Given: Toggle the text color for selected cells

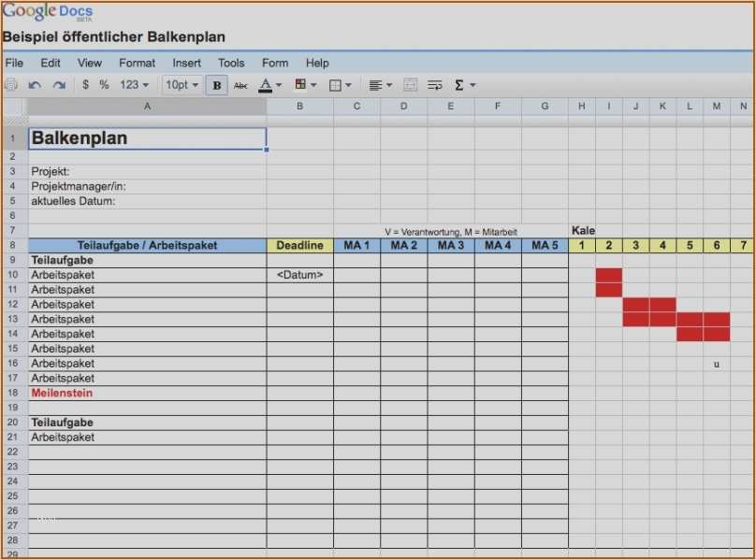Looking at the screenshot, I should tap(267, 84).
